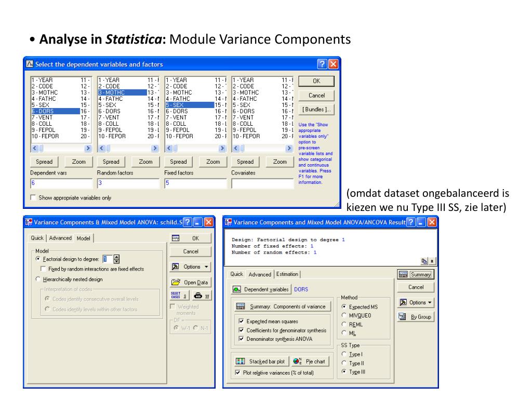Minimize the ANOVA/ANCOVA Results window
This screenshot has height=399, width=532.
421,222
